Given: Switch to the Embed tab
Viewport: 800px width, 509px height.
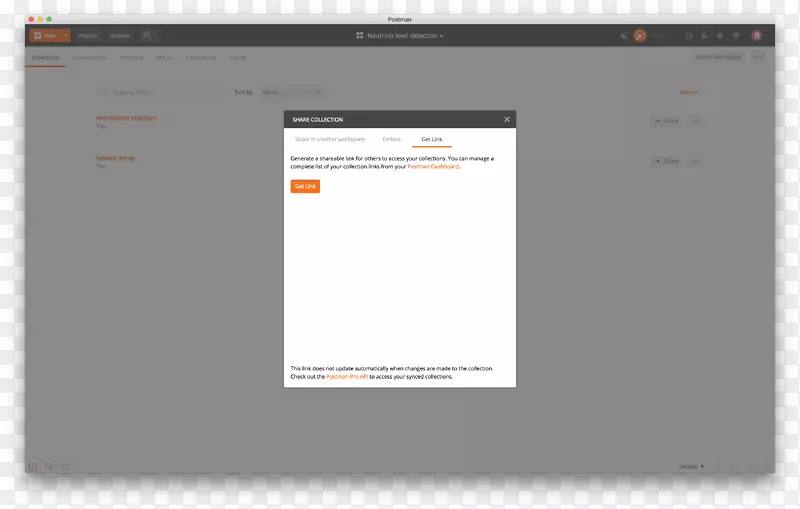Looking at the screenshot, I should 391,139.
